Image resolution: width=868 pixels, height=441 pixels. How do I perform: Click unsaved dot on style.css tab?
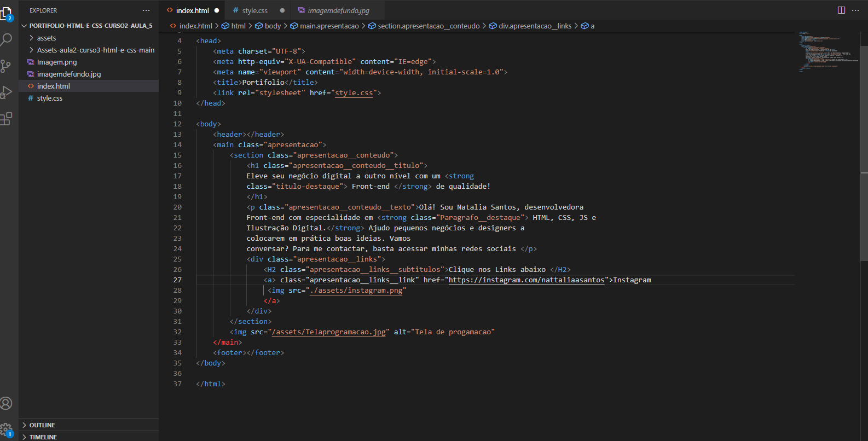(x=282, y=10)
